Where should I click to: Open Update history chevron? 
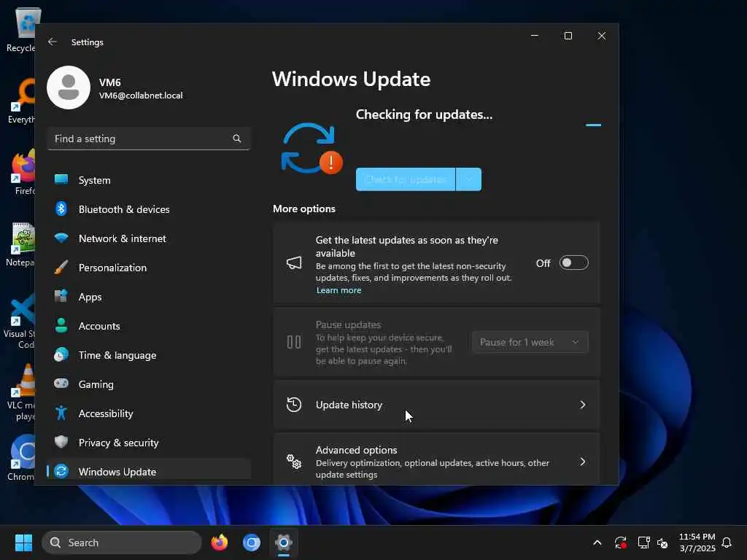pos(582,405)
